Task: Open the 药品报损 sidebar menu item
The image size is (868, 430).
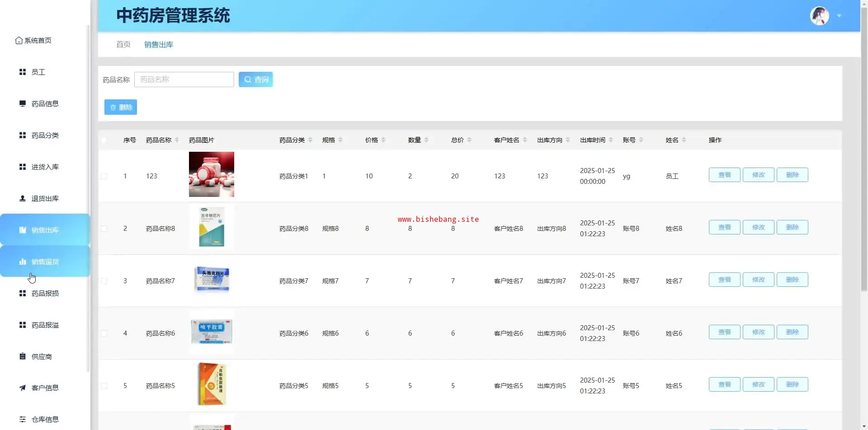Action: tap(45, 293)
